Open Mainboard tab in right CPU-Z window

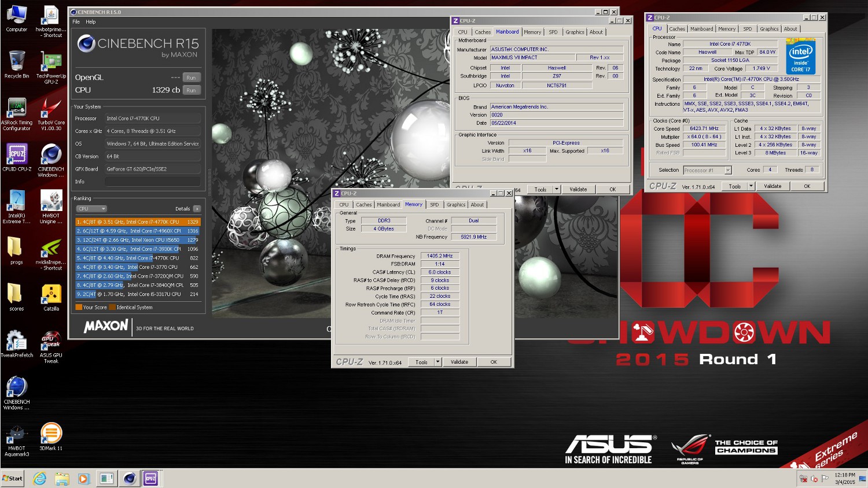(x=701, y=29)
